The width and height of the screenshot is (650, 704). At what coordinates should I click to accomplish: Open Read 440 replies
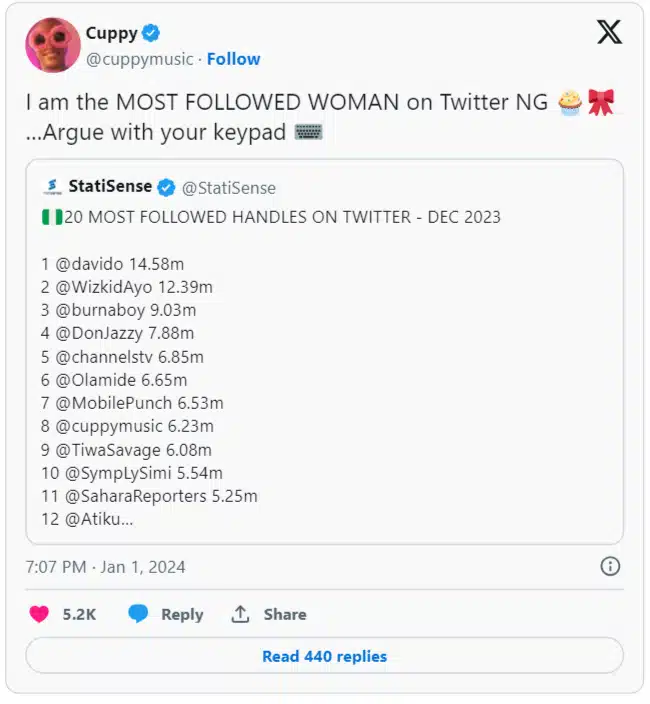point(324,657)
